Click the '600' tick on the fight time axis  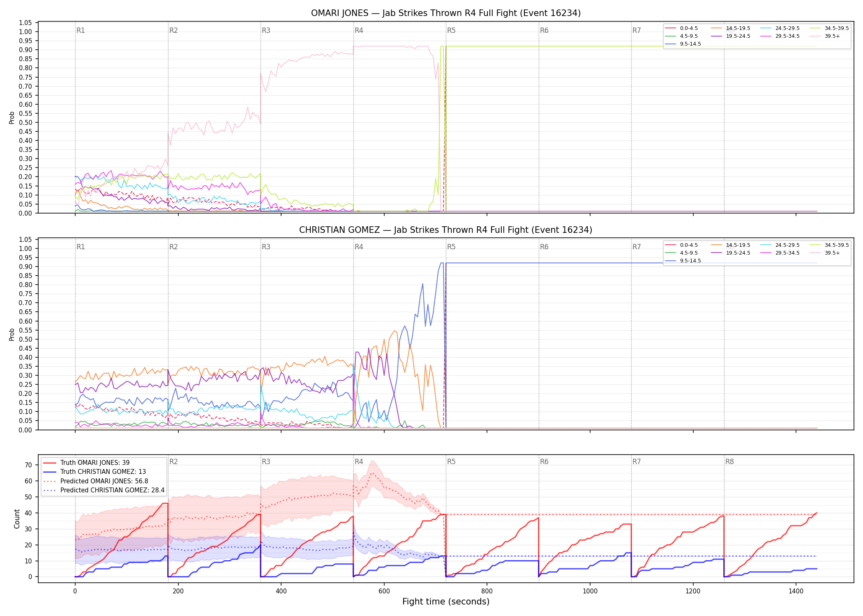pyautogui.click(x=384, y=591)
